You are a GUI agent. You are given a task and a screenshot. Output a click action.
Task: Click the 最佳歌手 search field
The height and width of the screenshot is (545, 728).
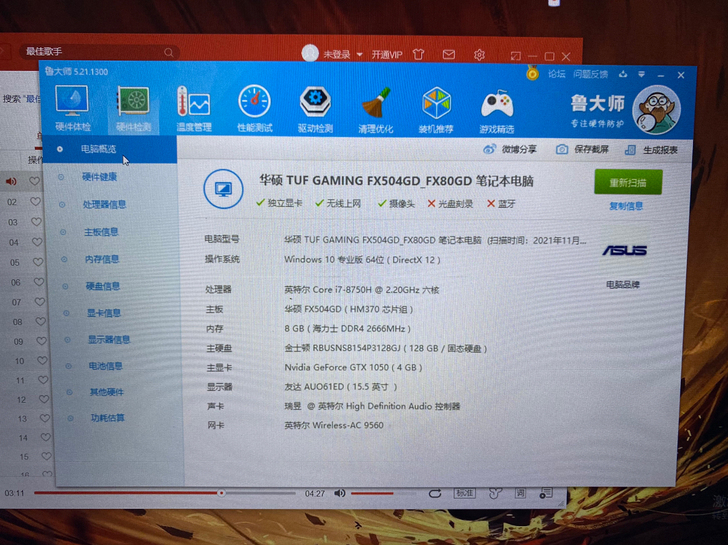click(x=98, y=52)
